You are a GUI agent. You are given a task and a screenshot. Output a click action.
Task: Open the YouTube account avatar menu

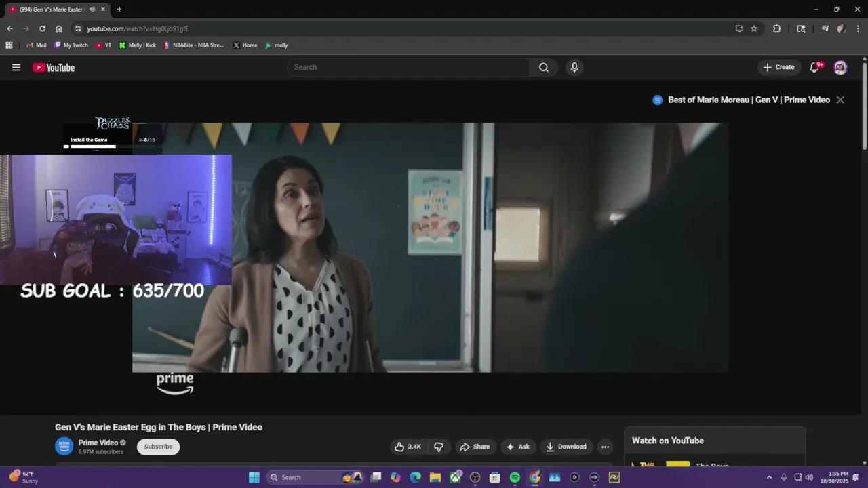click(x=840, y=67)
